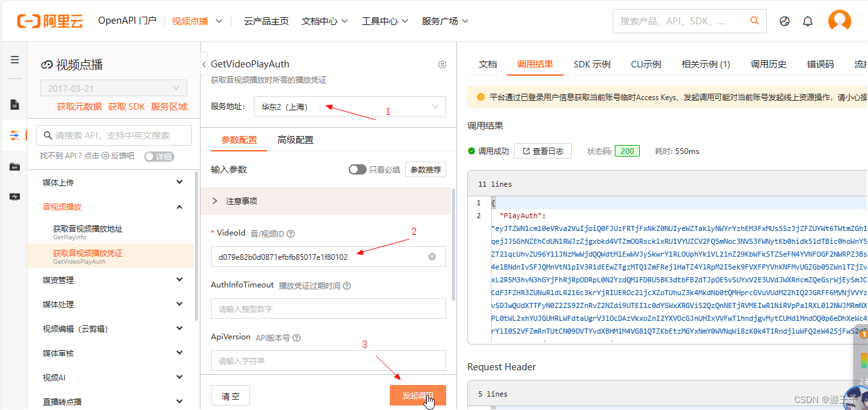Switch to the 错误码 tab
The width and height of the screenshot is (868, 410).
point(821,64)
